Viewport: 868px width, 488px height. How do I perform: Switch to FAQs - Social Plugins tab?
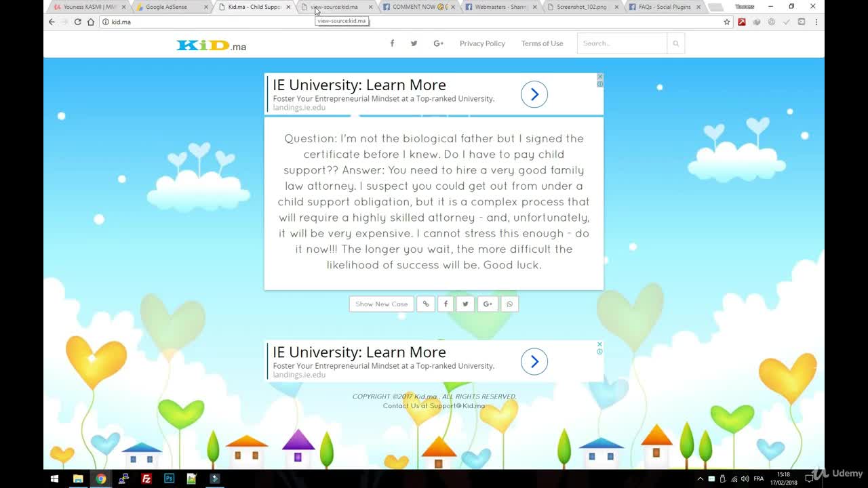click(663, 7)
